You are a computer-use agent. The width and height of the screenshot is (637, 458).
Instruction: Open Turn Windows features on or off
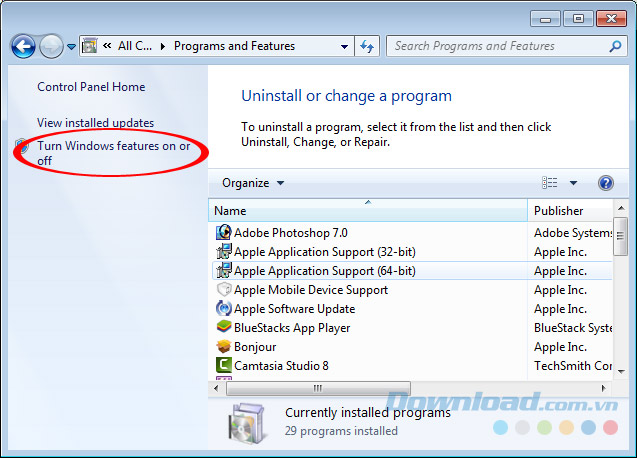click(114, 153)
